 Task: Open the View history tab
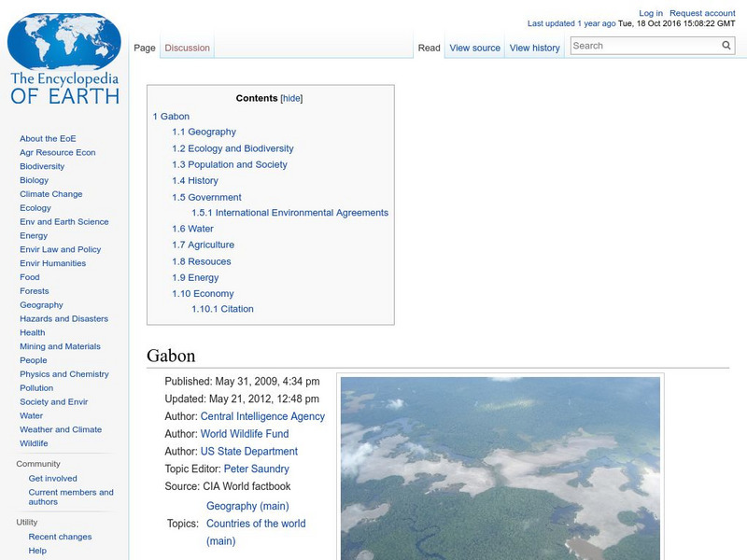534,47
